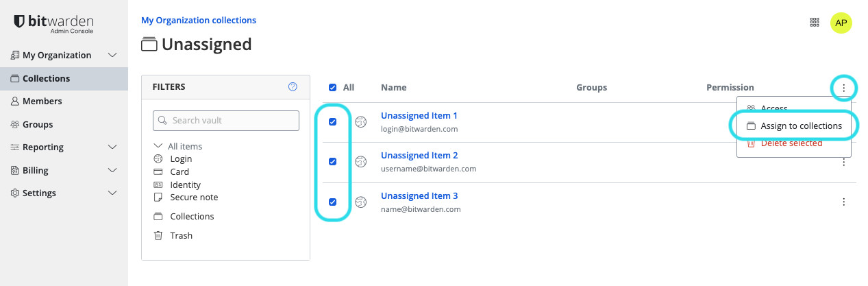Open the app switcher grid icon

point(815,22)
